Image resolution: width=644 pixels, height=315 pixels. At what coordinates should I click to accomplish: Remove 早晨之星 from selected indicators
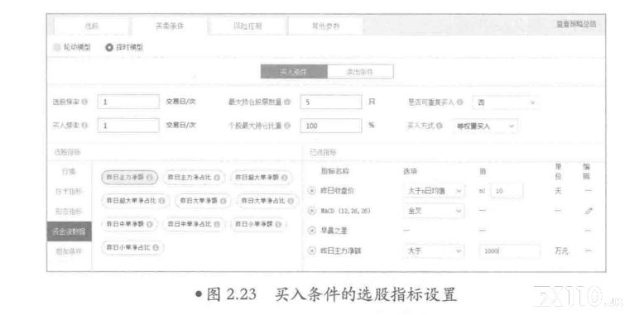coord(311,231)
